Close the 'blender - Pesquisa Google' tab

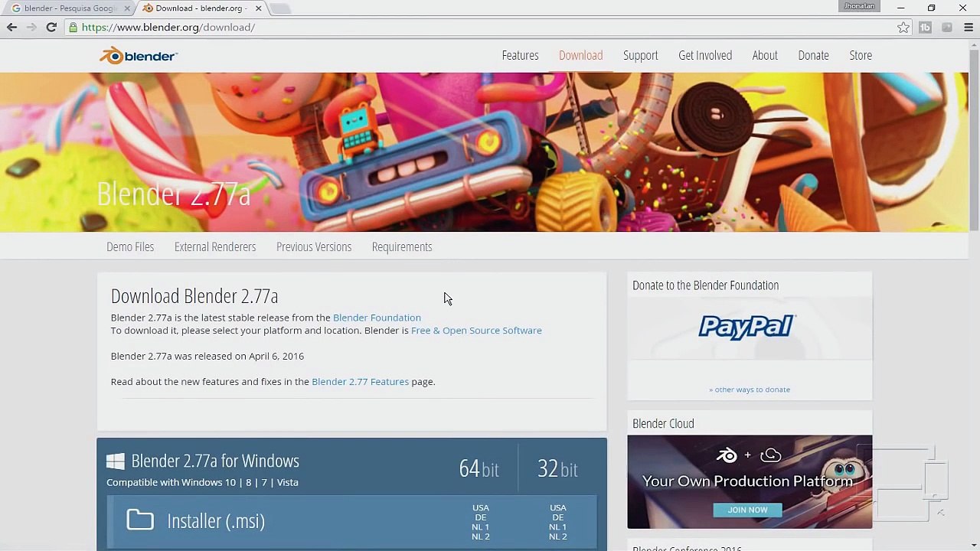coord(127,8)
